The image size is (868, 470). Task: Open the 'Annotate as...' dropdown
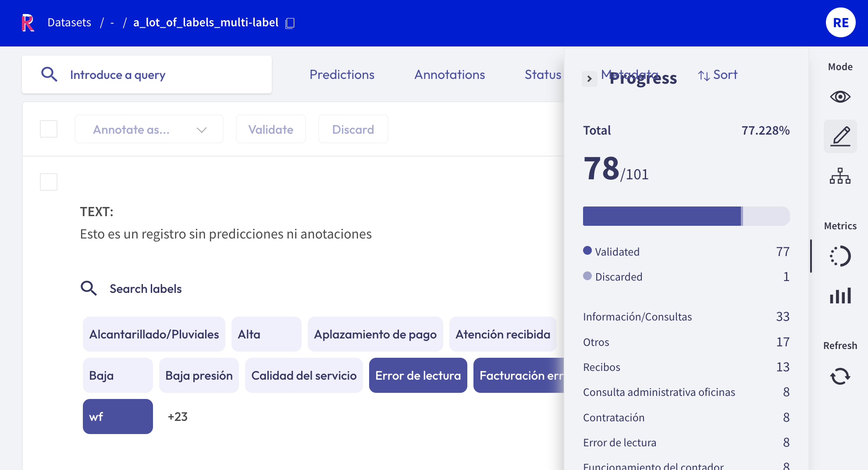149,129
